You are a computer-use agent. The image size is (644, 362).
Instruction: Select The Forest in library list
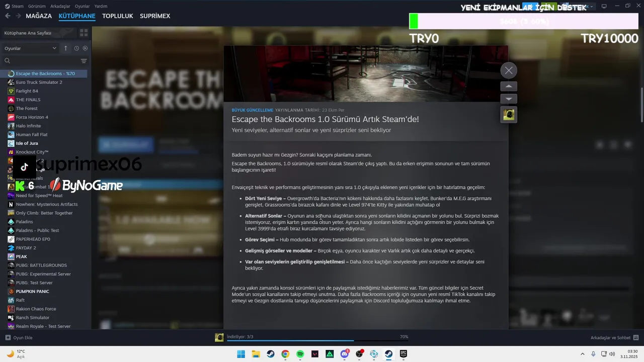[27, 108]
